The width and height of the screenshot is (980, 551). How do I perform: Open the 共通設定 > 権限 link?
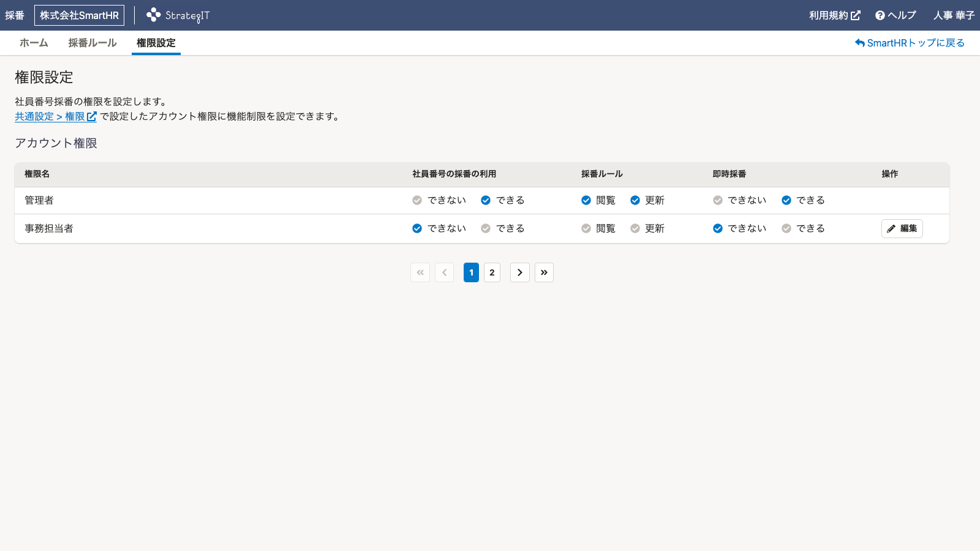point(55,116)
